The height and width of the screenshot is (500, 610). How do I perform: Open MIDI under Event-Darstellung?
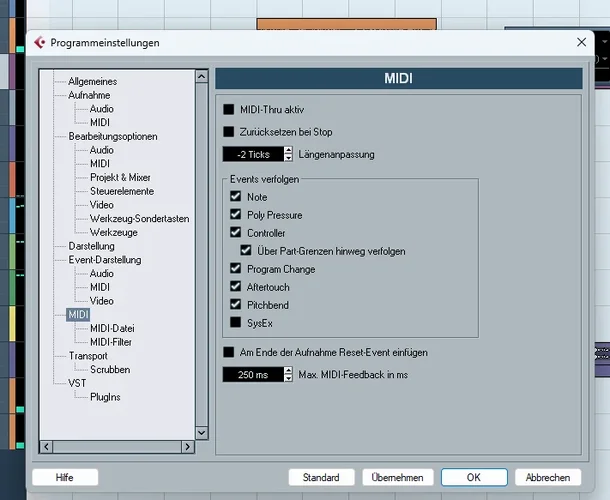(100, 287)
